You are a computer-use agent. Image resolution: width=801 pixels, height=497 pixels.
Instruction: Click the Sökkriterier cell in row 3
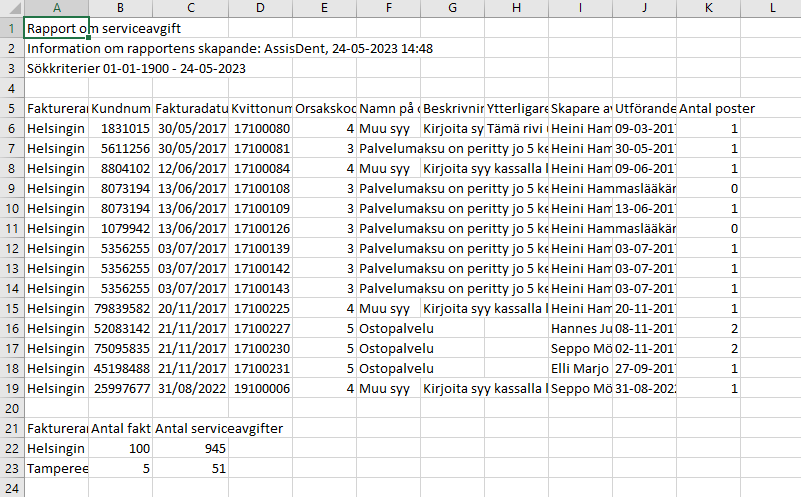click(x=56, y=68)
